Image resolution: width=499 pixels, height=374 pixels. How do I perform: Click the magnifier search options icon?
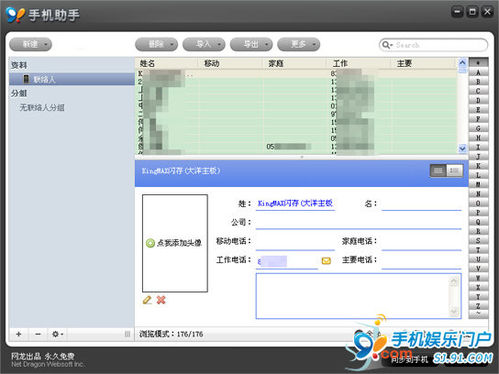pos(387,45)
